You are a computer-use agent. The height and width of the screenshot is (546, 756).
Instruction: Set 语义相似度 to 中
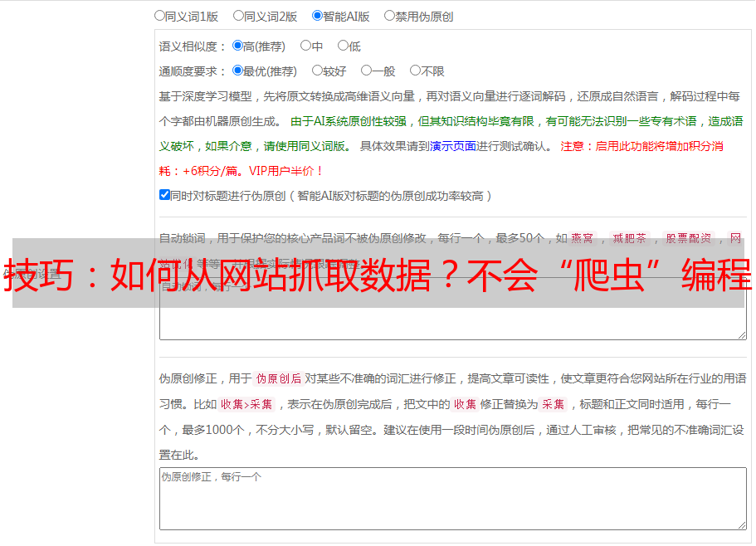point(305,46)
